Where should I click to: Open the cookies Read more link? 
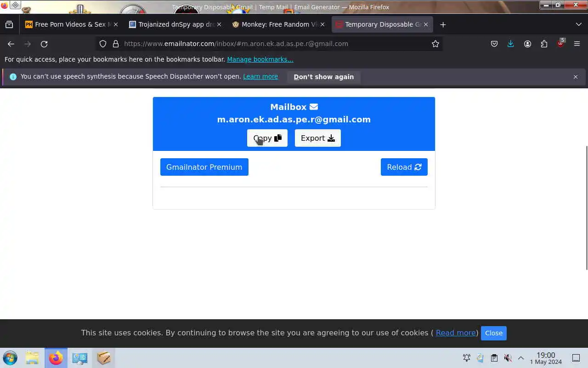[456, 333]
